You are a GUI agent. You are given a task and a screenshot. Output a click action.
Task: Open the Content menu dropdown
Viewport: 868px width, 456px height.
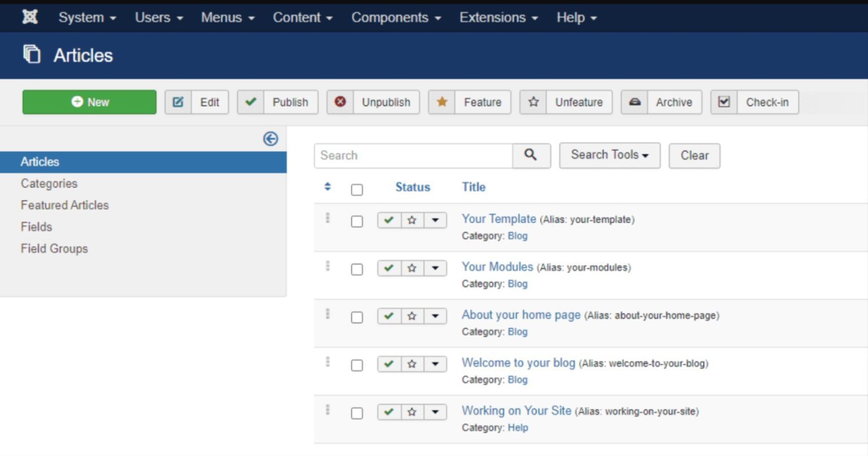tap(303, 18)
